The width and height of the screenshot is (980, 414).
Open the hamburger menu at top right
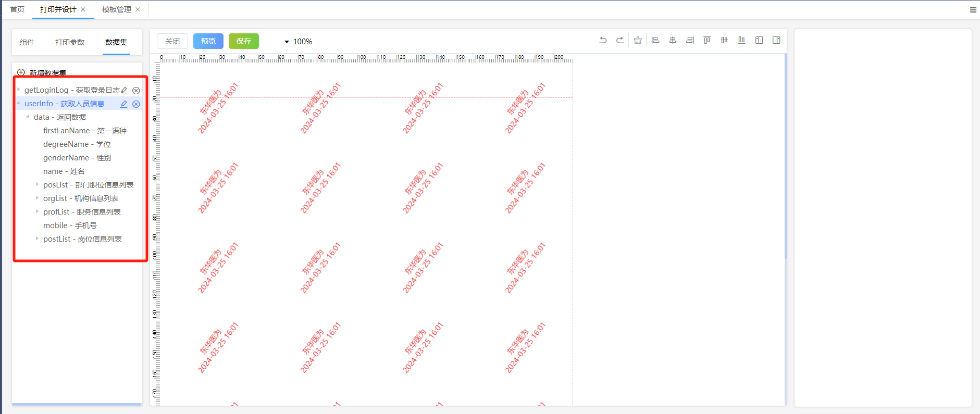973,10
